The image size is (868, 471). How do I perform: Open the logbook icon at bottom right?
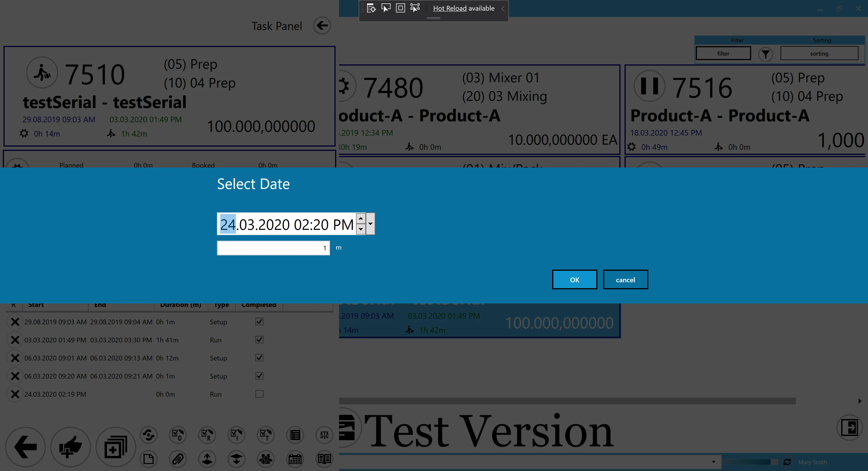(x=324, y=459)
